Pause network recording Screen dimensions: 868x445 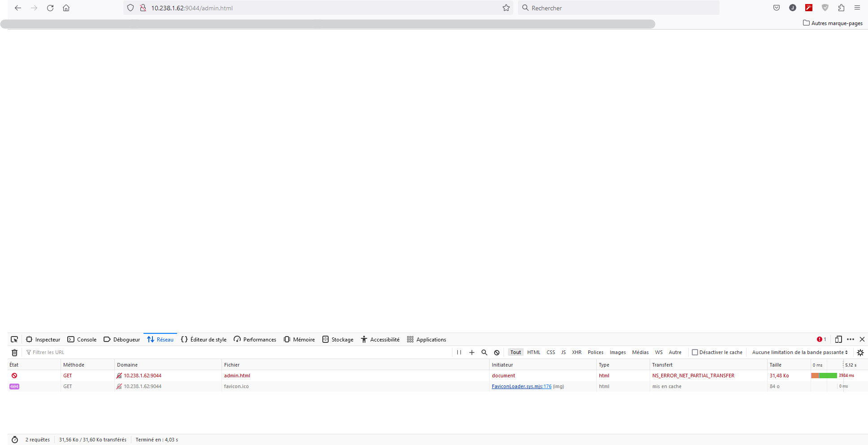459,352
